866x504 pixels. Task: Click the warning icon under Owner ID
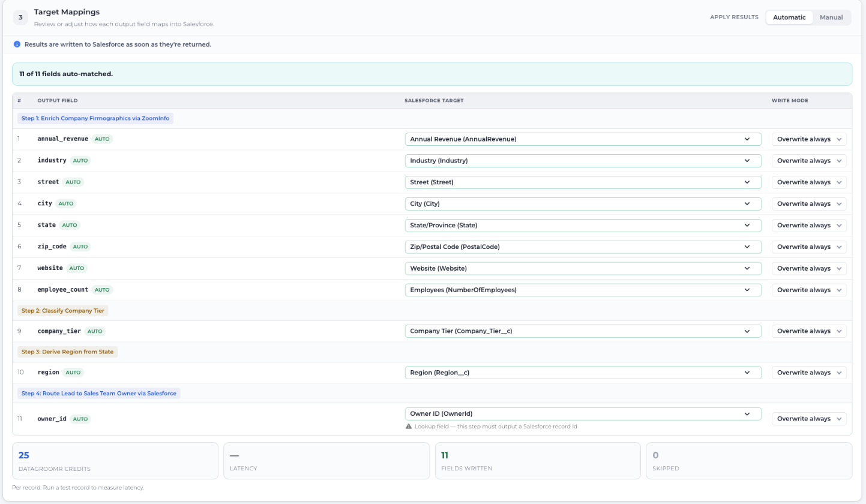409,427
